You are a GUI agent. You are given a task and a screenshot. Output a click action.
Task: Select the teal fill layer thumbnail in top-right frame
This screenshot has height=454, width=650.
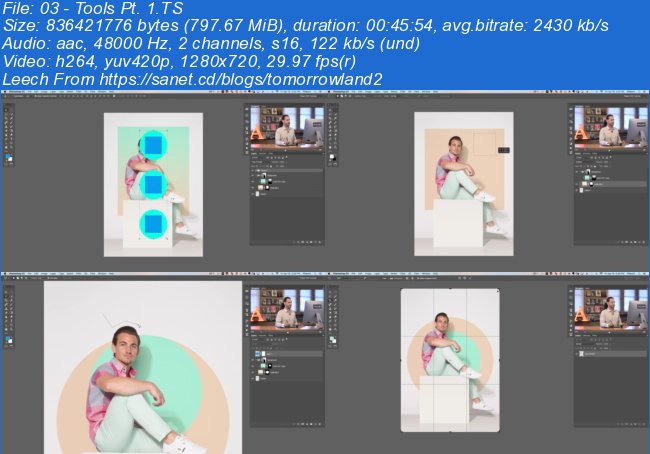tap(587, 178)
